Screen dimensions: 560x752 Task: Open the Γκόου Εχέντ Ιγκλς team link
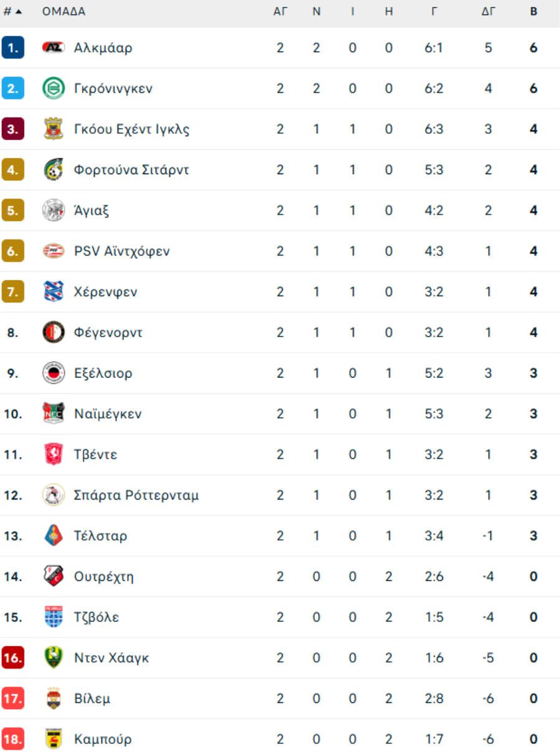point(132,129)
